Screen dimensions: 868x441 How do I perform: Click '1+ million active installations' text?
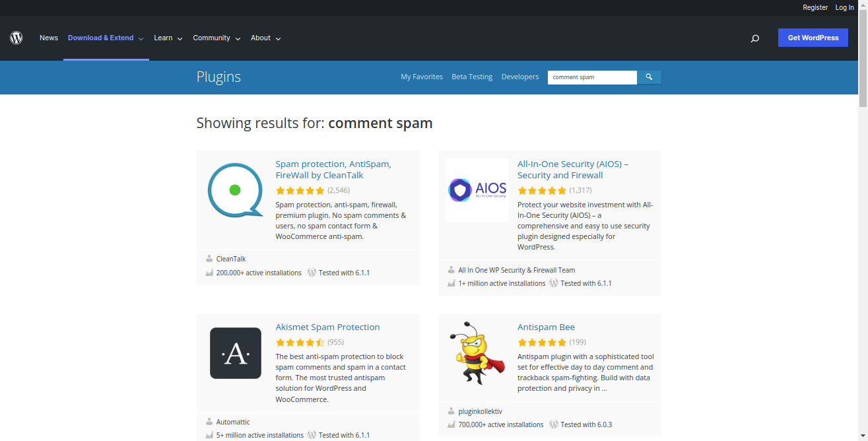point(502,283)
